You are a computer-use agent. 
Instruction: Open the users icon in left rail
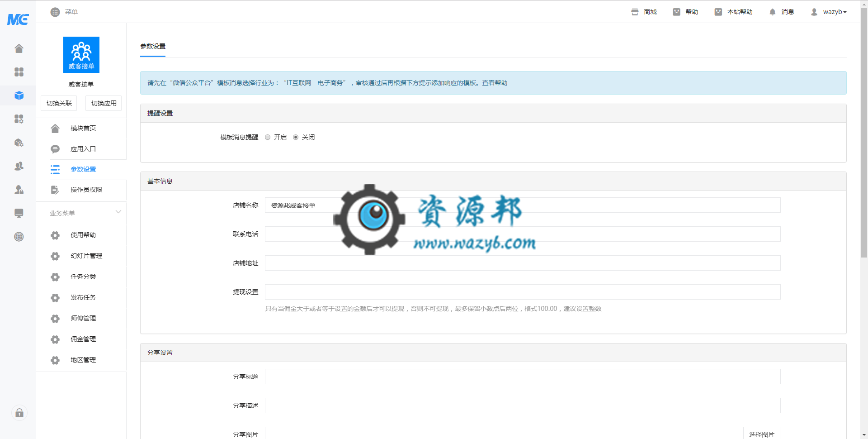19,166
